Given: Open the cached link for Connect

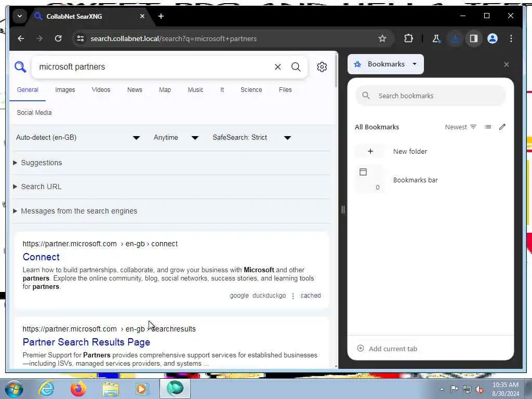Looking at the screenshot, I should 311,296.
